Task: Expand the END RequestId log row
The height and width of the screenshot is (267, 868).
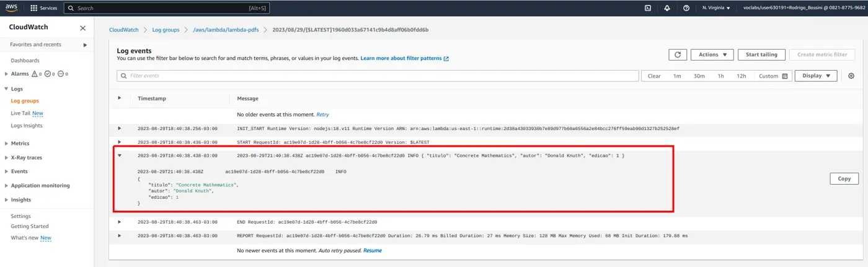Action: click(120, 221)
